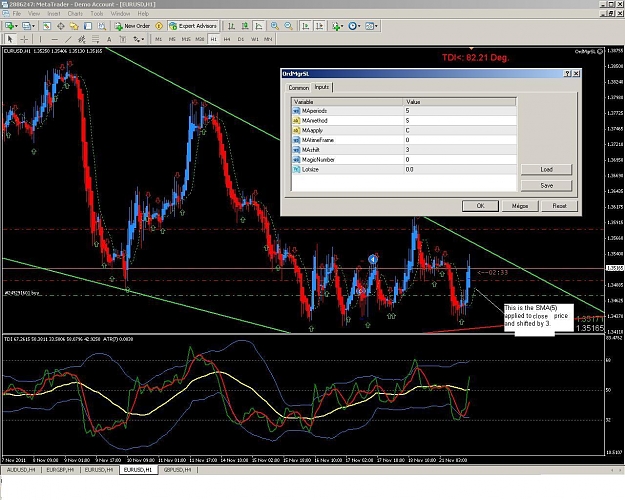Switch to the MN timeframe
625x500 pixels.
click(268, 39)
